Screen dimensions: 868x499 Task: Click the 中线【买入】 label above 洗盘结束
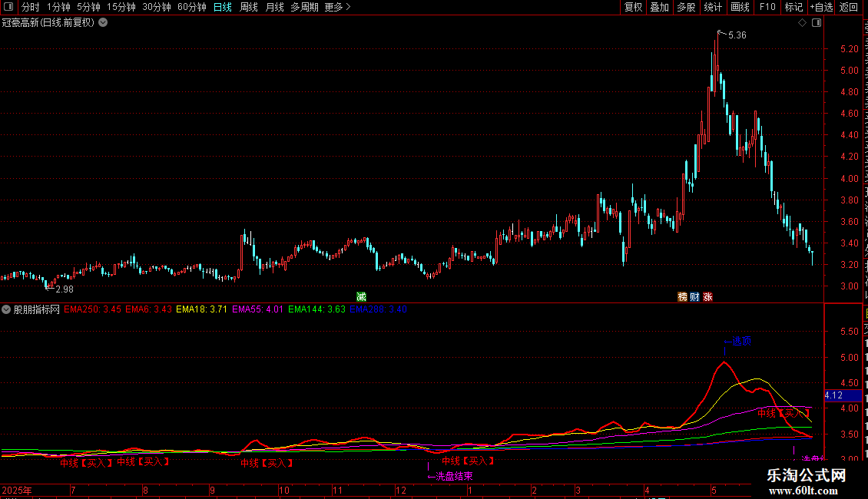469,461
